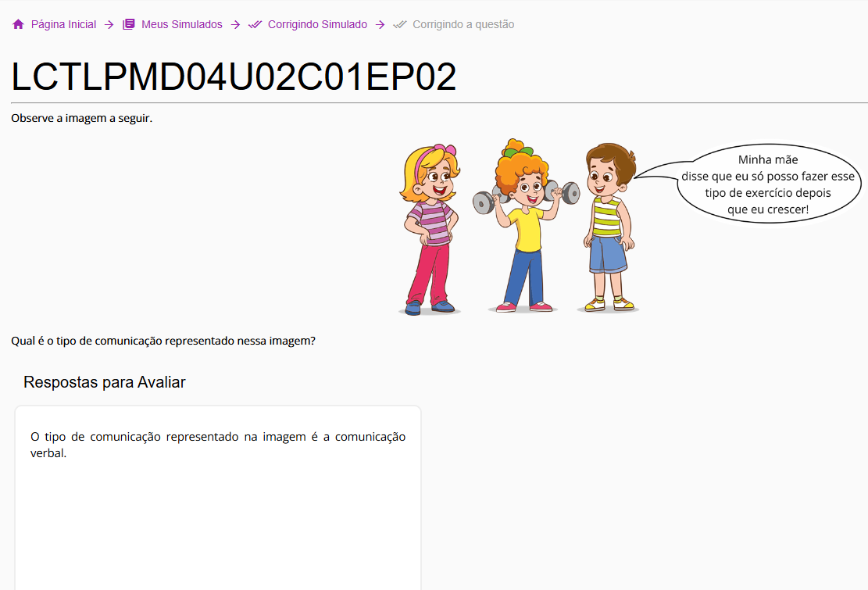Click the speech bubble starting 'Minha mãe'

(x=767, y=184)
